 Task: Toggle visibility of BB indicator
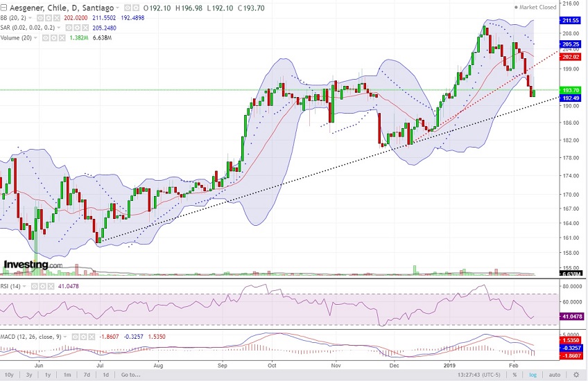tap(40, 18)
